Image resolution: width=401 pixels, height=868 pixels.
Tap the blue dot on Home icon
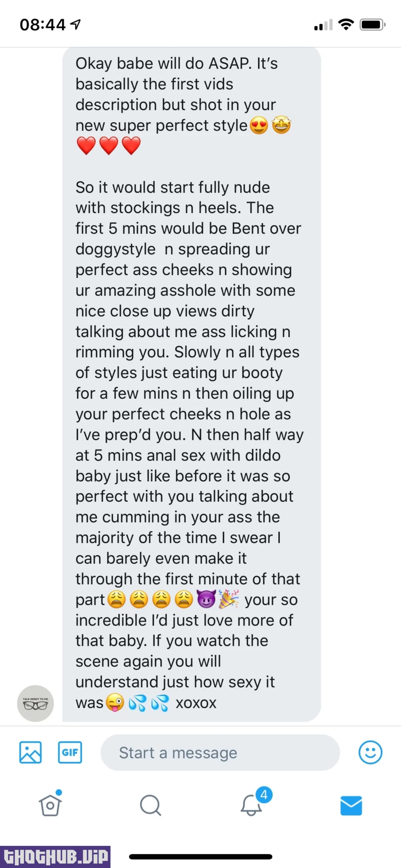click(x=59, y=792)
